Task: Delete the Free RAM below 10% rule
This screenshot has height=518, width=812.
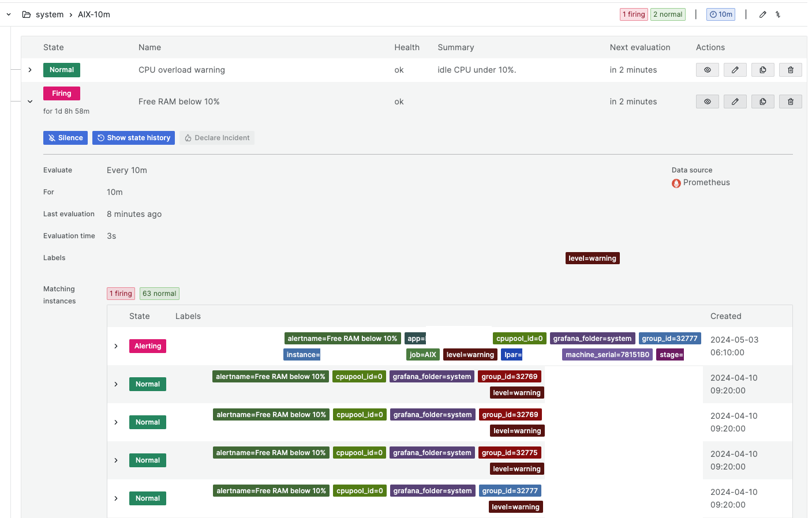Action: 790,102
